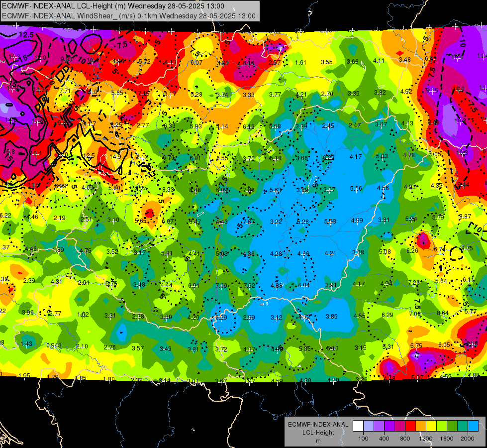
Task: Click the '14.9' wind shear value
Action: (x=115, y=157)
